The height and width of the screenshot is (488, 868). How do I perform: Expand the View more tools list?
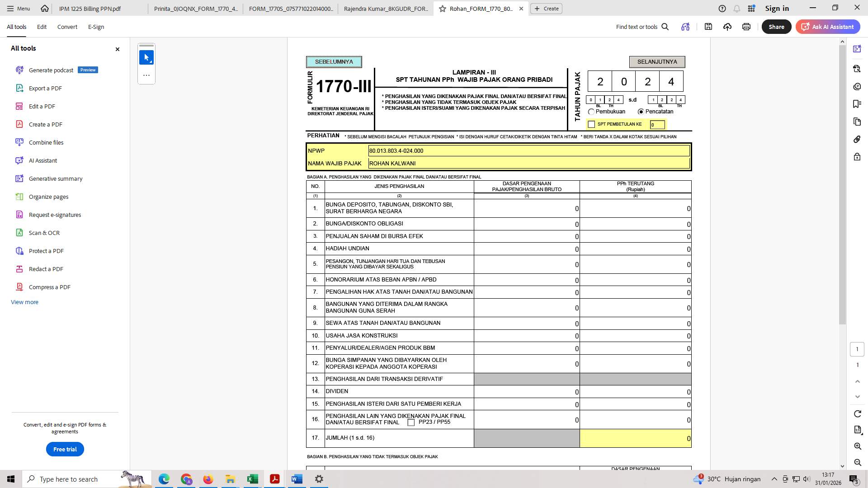click(x=24, y=302)
